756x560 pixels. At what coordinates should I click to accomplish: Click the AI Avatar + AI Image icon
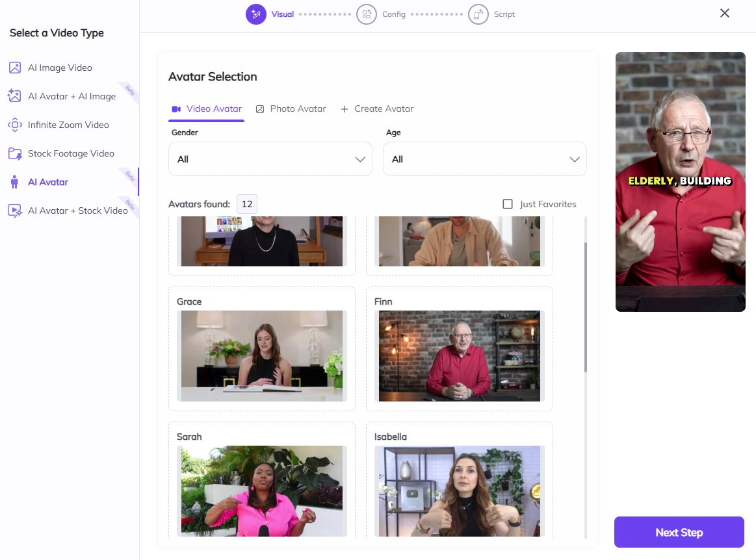(x=14, y=96)
